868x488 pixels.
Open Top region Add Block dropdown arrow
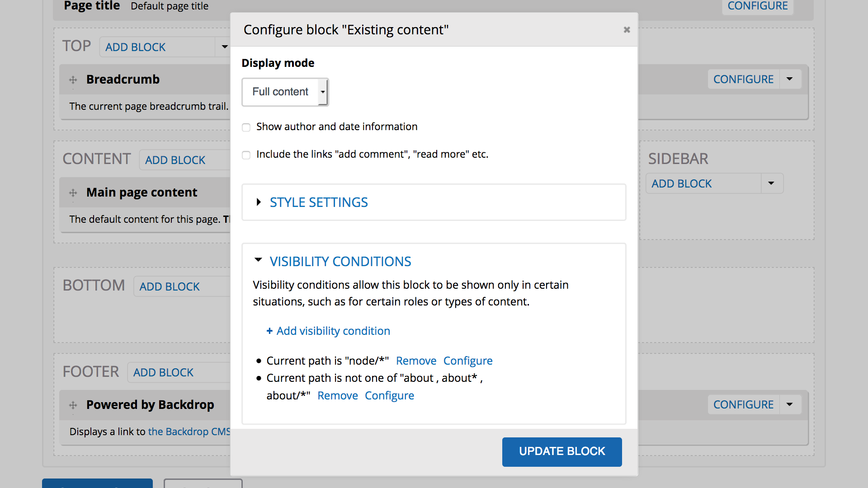tap(224, 47)
